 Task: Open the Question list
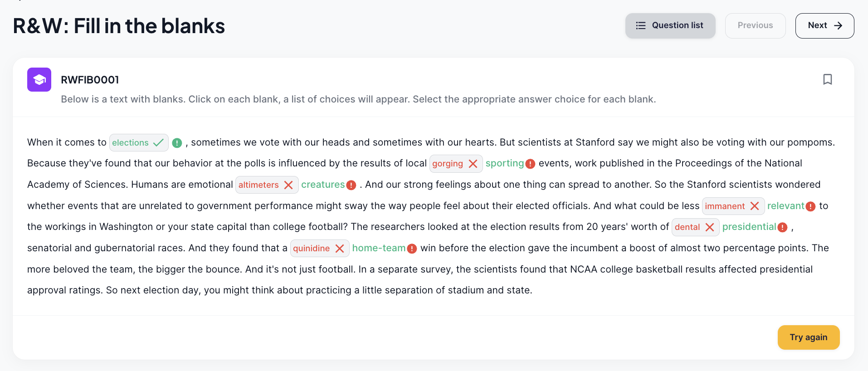670,25
